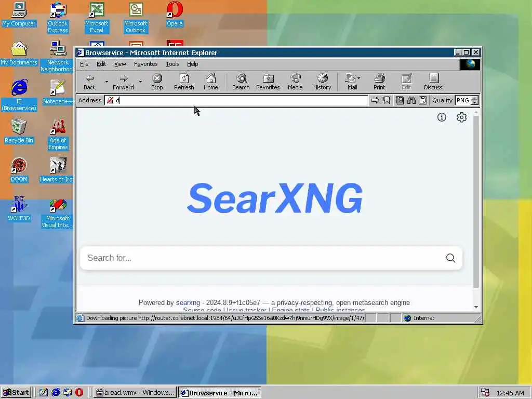
Task: Launch Internet Explorer from Quick Launch
Action: click(x=56, y=393)
